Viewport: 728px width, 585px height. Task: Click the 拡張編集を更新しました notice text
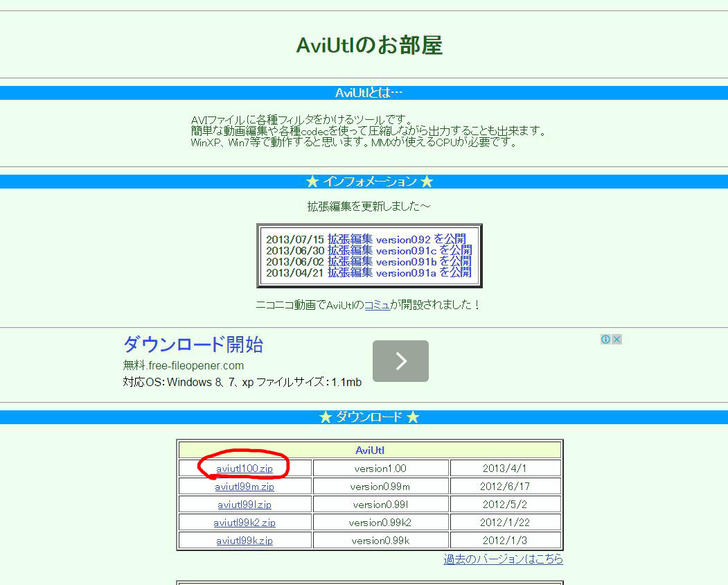369,207
